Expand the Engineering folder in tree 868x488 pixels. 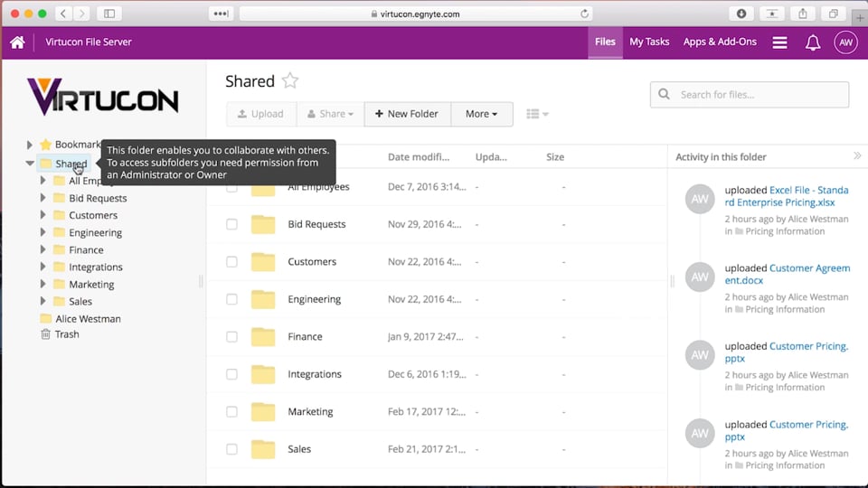pos(43,232)
